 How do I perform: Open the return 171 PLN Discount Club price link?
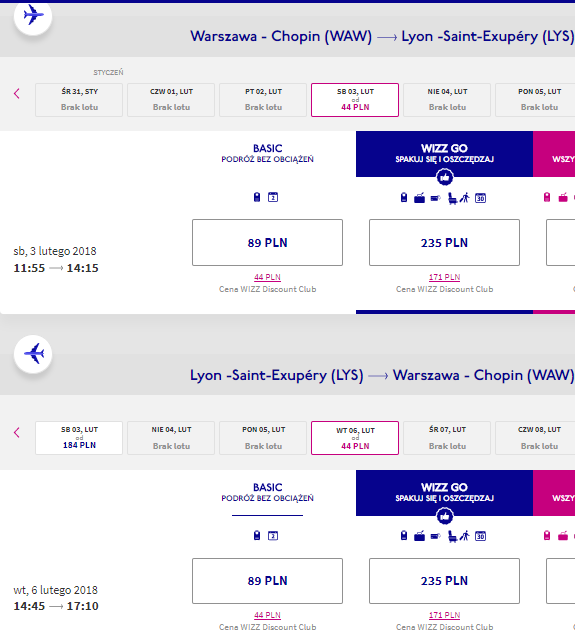pos(444,615)
